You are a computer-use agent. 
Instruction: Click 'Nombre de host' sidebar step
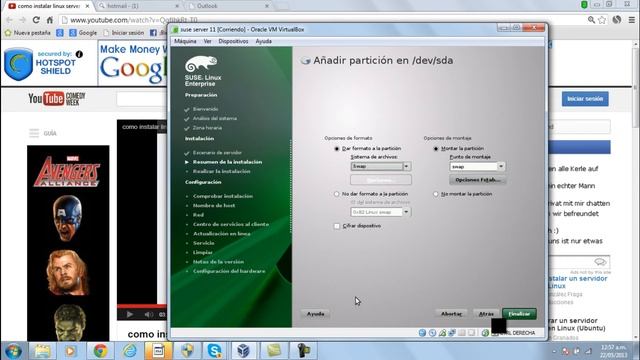coord(214,206)
